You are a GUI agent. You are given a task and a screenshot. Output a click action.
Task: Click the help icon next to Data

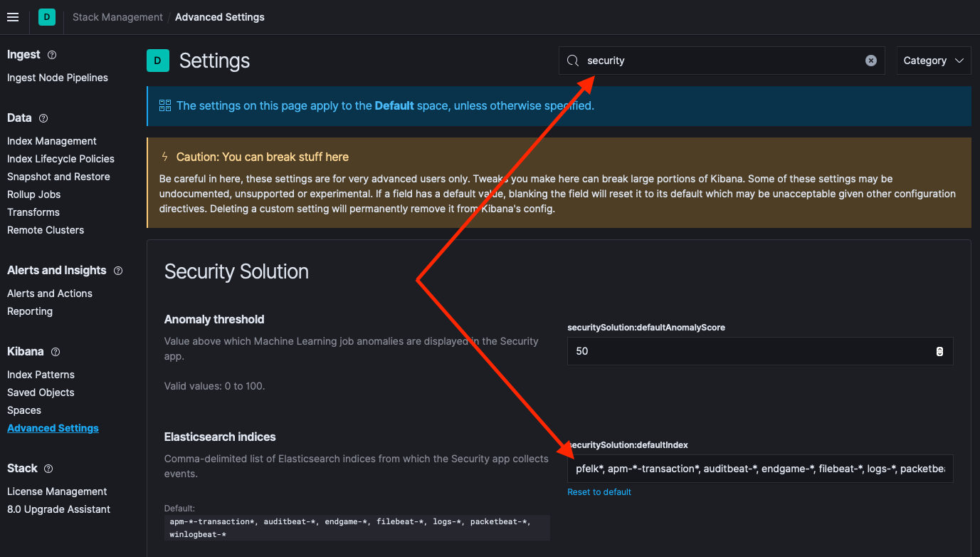tap(43, 118)
